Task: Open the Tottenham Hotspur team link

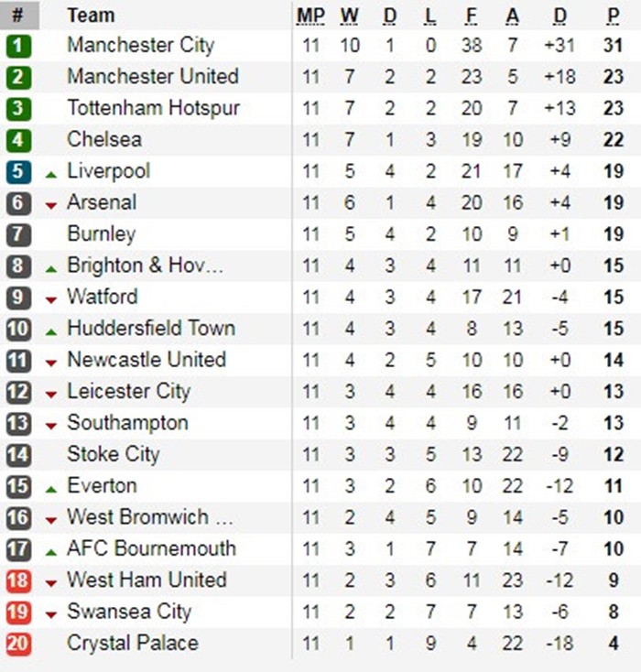Action: pos(153,108)
